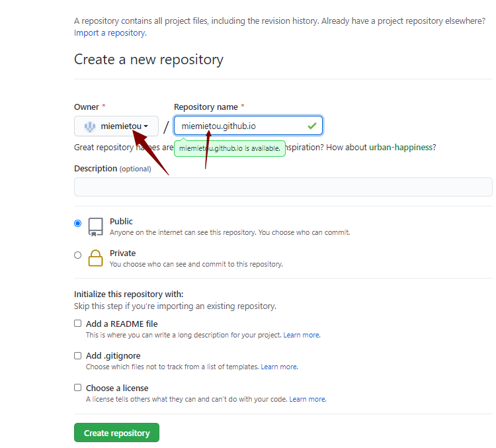496x448 pixels.
Task: Click the 'Choose a license' label
Action: (x=117, y=388)
